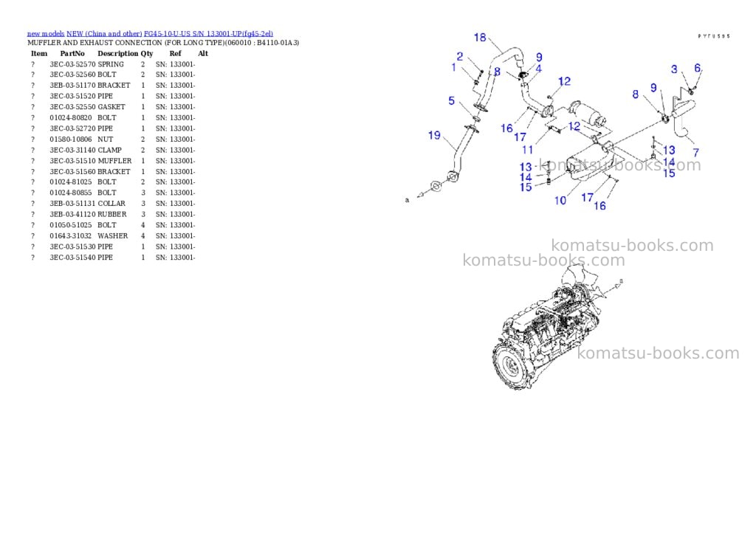Image resolution: width=756 pixels, height=535 pixels.
Task: Click the SPRING description cell
Action: tap(111, 64)
